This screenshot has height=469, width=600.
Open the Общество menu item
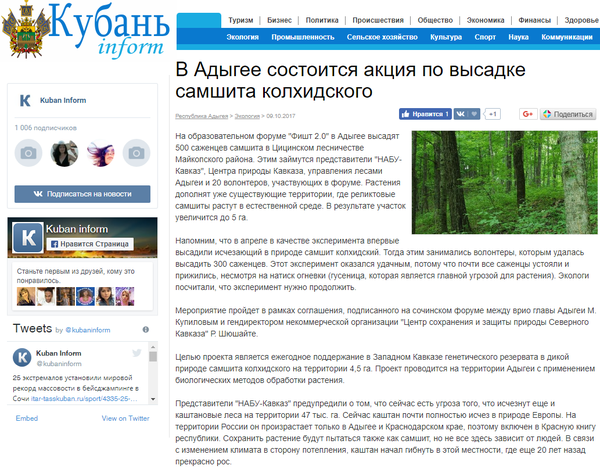click(x=435, y=20)
